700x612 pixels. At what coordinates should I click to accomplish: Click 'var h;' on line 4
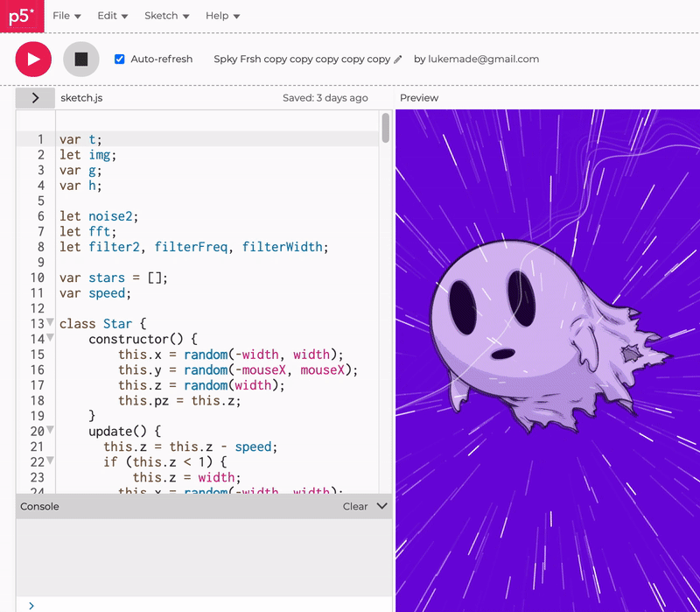click(x=80, y=186)
